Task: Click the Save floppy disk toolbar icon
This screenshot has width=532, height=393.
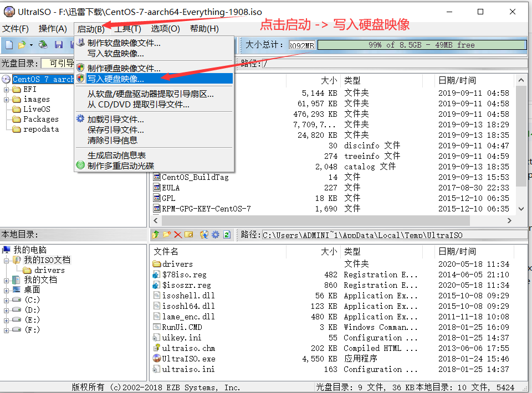Action: click(59, 45)
